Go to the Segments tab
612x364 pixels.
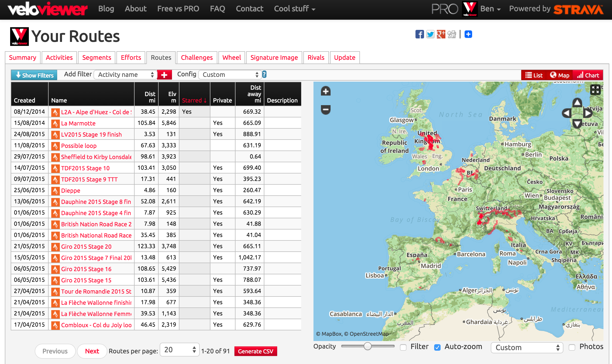pyautogui.click(x=97, y=58)
